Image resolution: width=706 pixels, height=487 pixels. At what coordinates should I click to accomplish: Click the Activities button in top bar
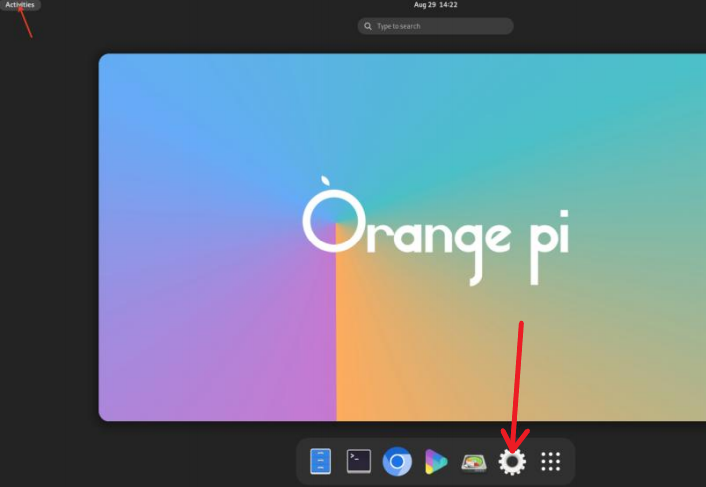(x=20, y=5)
